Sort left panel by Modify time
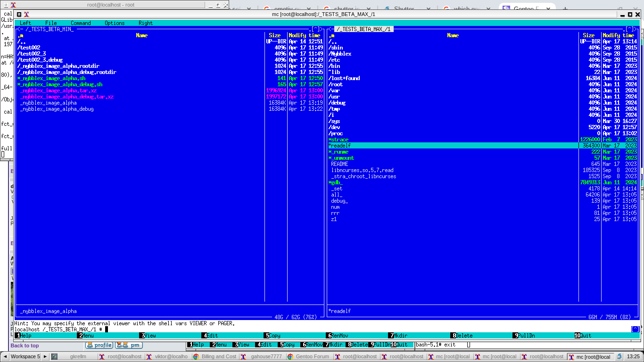 pos(305,35)
